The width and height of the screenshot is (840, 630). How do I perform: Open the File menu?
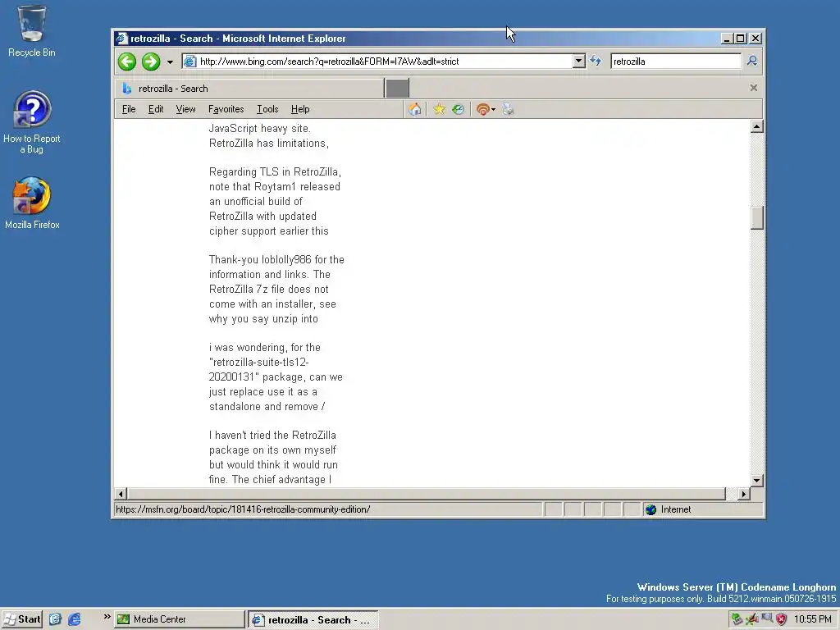click(129, 109)
